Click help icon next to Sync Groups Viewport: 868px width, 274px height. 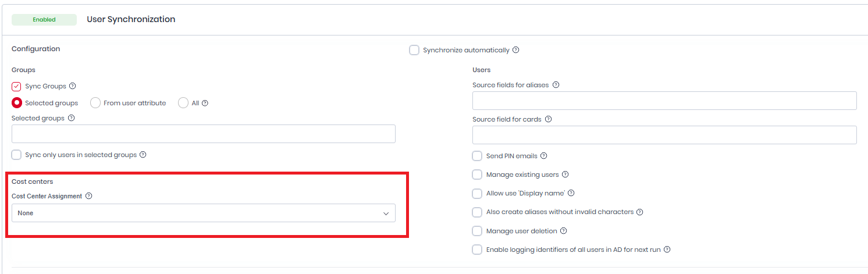click(73, 86)
